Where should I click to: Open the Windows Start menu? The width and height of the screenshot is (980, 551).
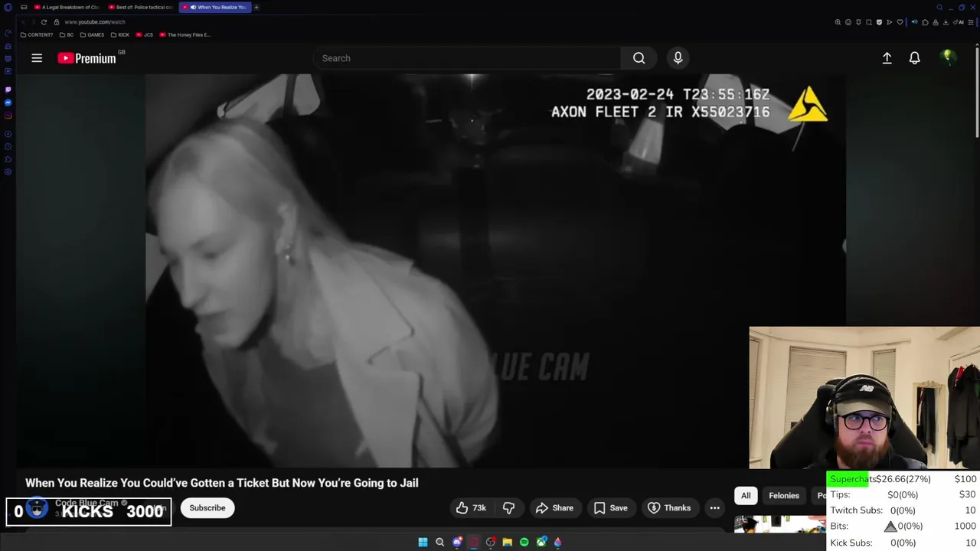coord(423,542)
